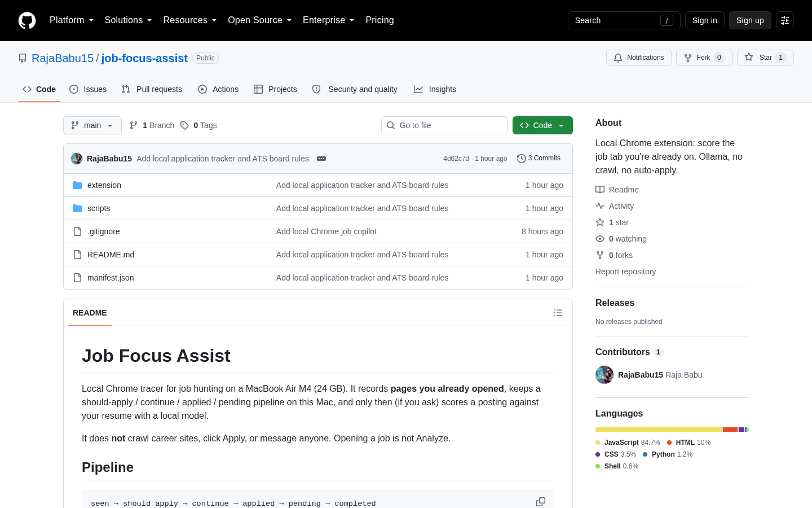Open the Report repository link
This screenshot has height=508, width=812.
(625, 271)
